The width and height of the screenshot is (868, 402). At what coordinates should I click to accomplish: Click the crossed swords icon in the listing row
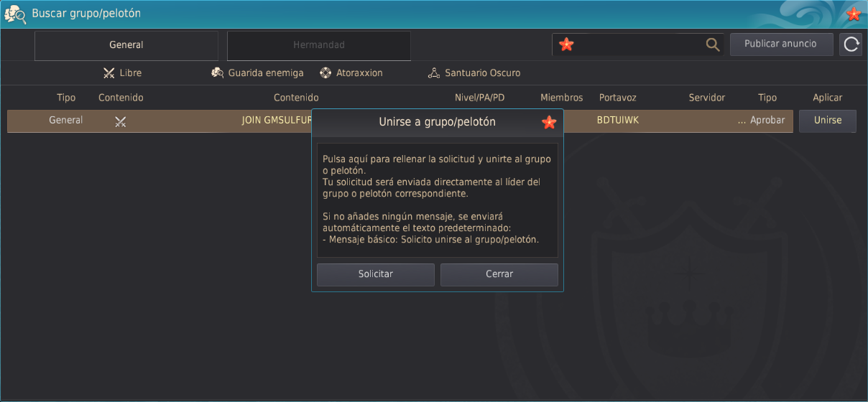(x=121, y=121)
